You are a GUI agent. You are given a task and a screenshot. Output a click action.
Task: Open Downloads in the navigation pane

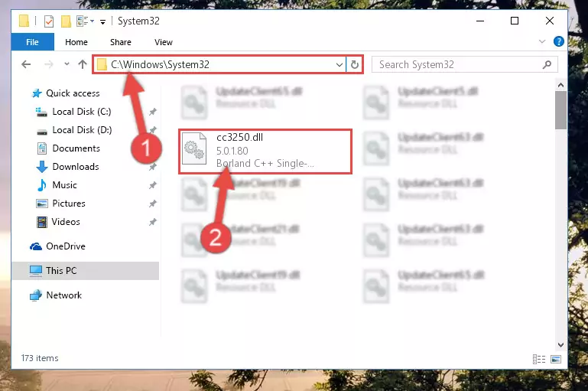point(76,167)
